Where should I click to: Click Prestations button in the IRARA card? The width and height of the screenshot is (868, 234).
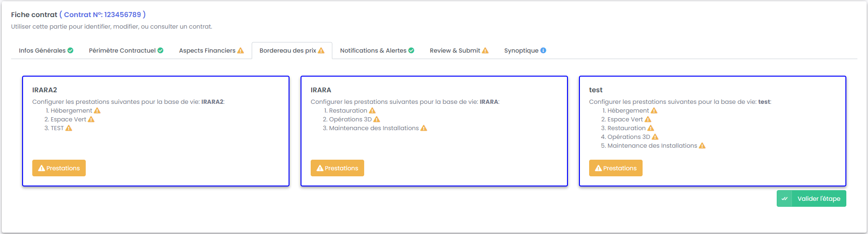point(337,168)
